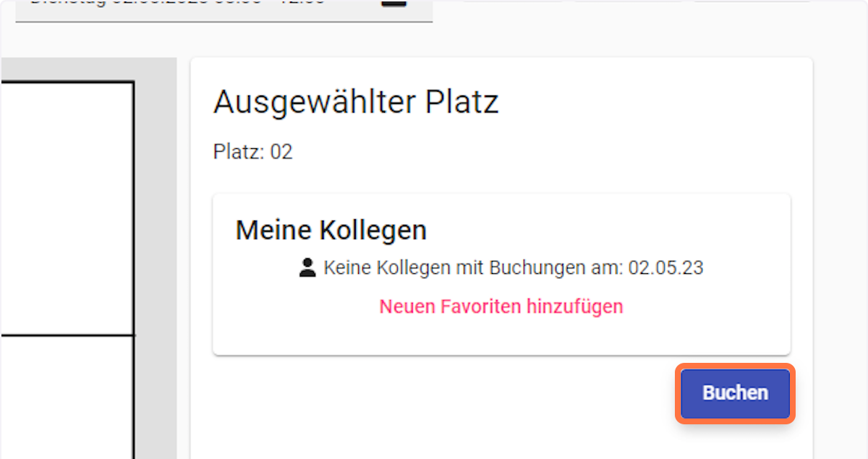Click the Platz: 02 label

click(x=252, y=153)
